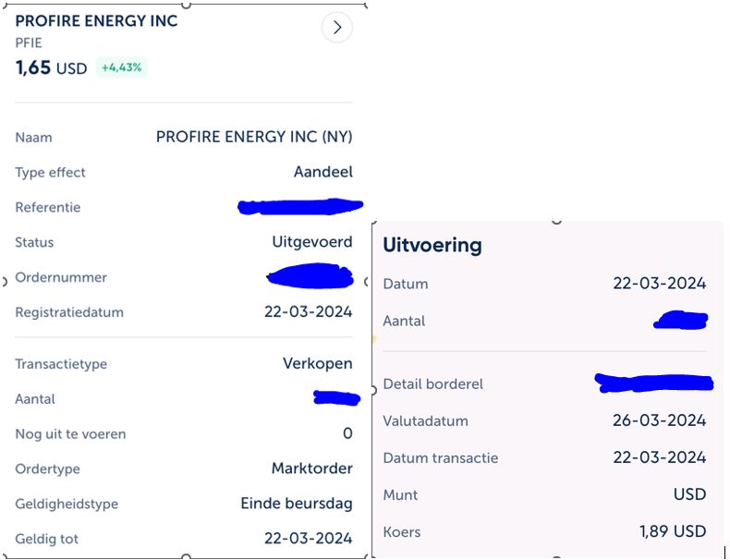Select the Einde beursdag validity value
Image resolution: width=730 pixels, height=560 pixels.
297,504
